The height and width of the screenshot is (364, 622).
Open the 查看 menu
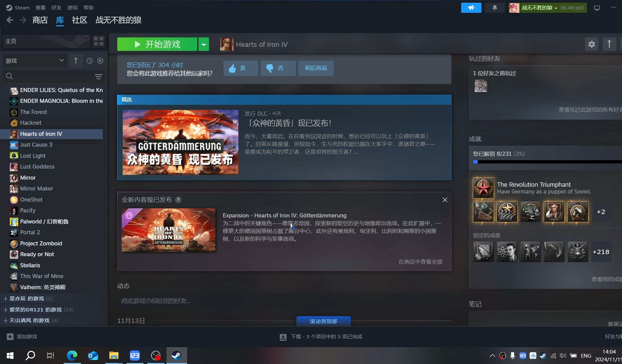pyautogui.click(x=40, y=7)
